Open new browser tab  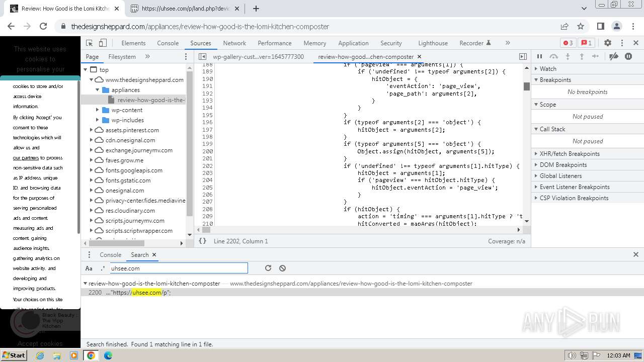click(256, 9)
